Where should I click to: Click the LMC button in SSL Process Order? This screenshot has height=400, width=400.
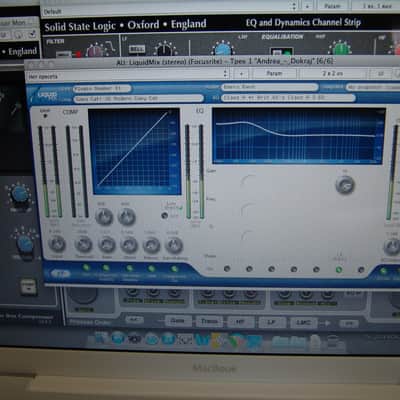(x=303, y=323)
